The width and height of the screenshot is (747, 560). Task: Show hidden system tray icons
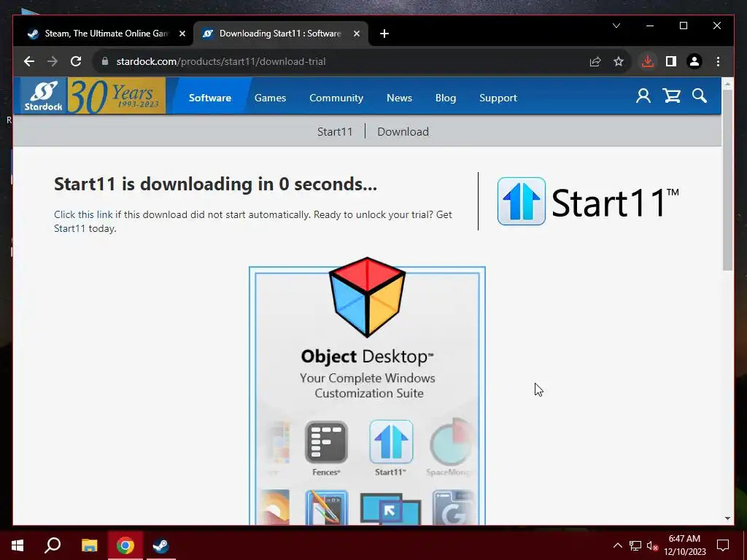617,545
